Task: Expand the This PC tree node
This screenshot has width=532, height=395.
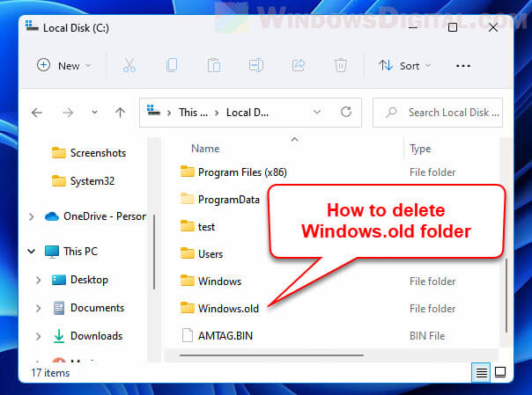Action: click(32, 252)
